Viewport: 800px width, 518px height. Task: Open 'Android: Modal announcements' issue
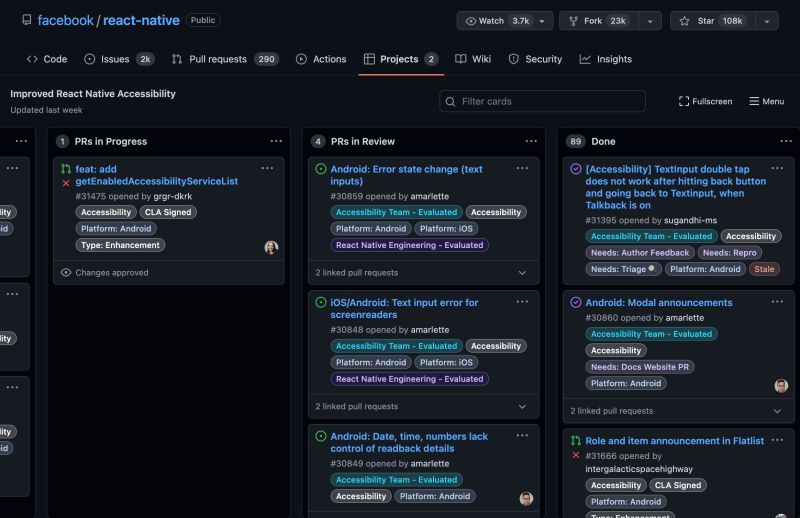pyautogui.click(x=659, y=303)
